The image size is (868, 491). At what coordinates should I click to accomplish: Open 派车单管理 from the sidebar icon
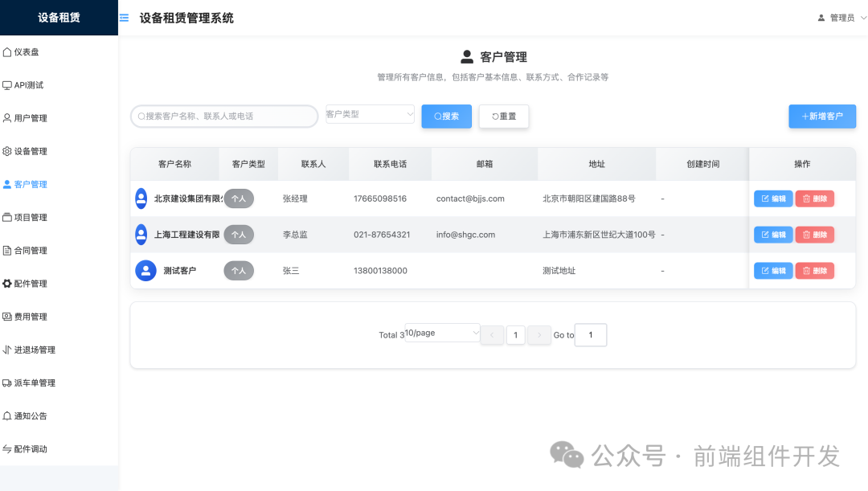(8, 383)
